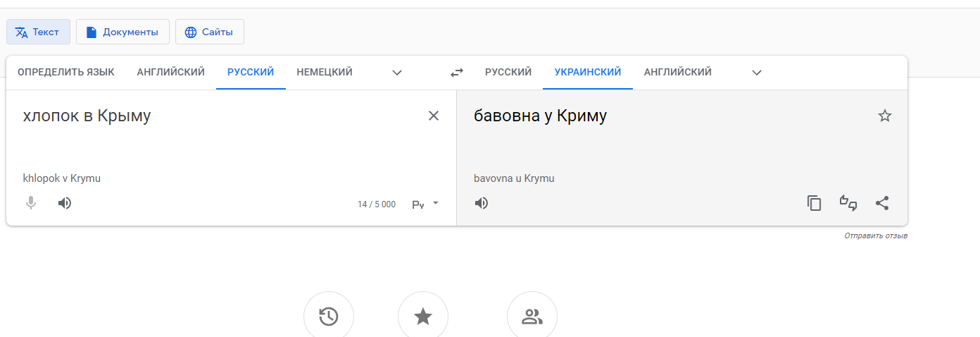Open the translation history
Screen dimensions: 980x337
(329, 317)
